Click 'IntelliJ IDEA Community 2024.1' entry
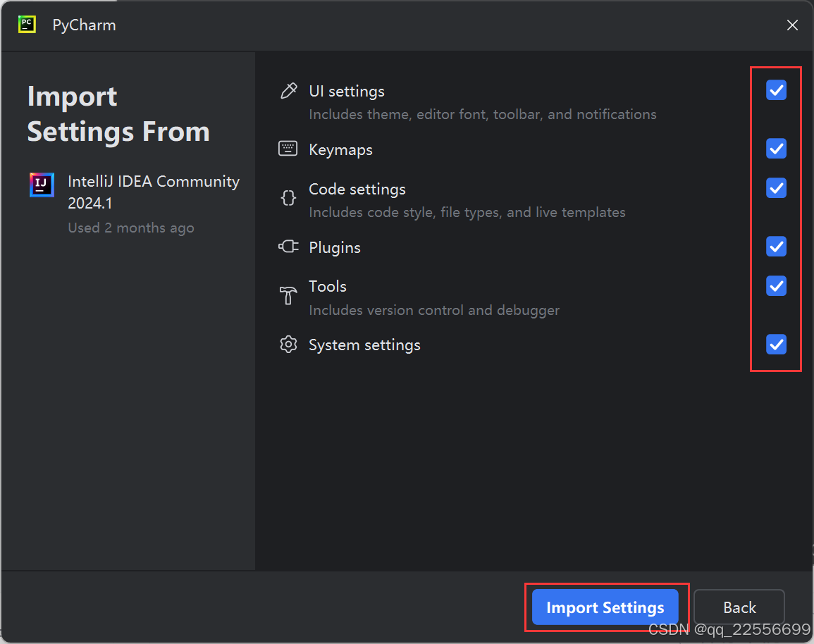 pyautogui.click(x=154, y=192)
